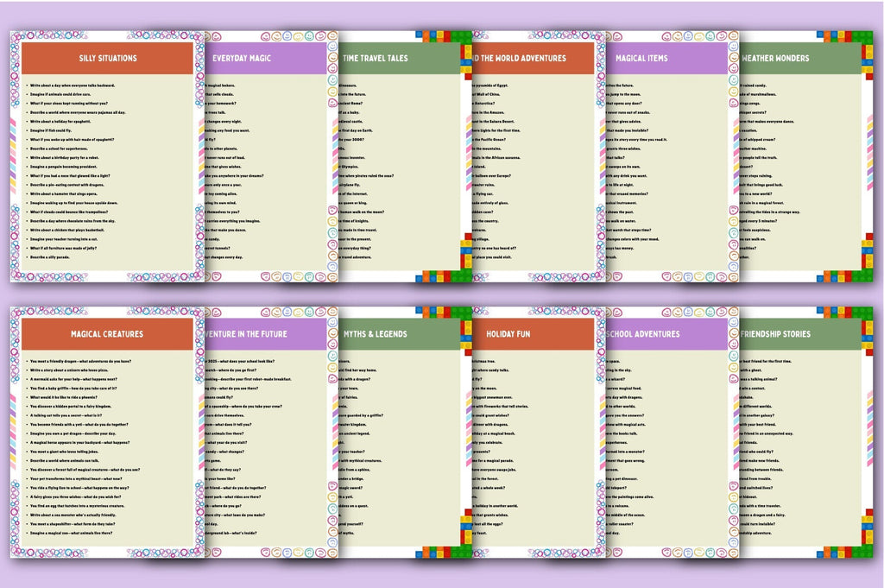Screen dimensions: 884x588
Task: Click prompt 'Write about a birthday party for a robot.'
Action: 64,157
